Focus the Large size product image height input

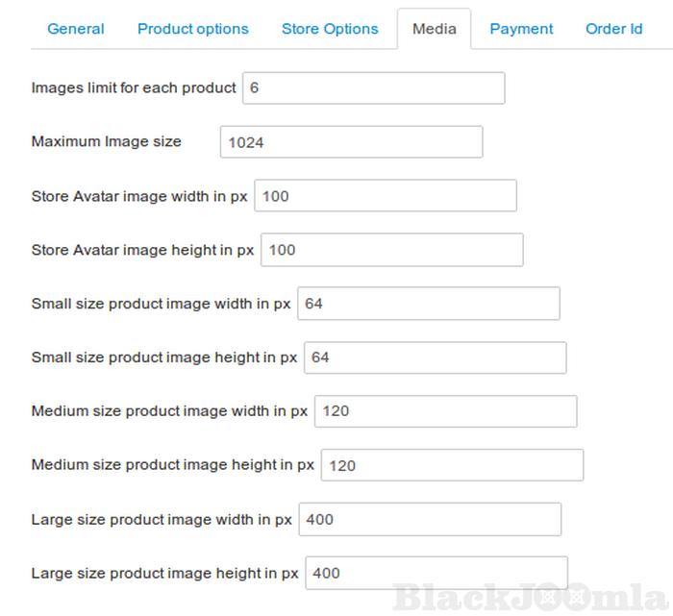436,573
